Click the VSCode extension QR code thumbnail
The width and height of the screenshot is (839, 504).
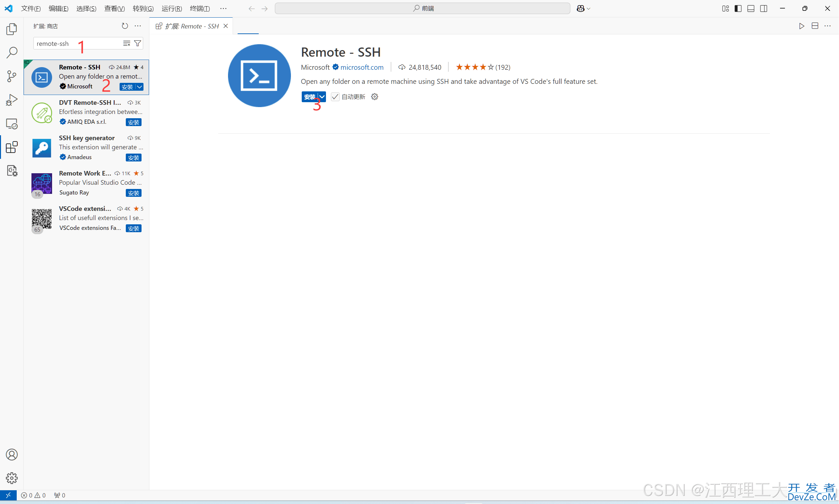(42, 219)
